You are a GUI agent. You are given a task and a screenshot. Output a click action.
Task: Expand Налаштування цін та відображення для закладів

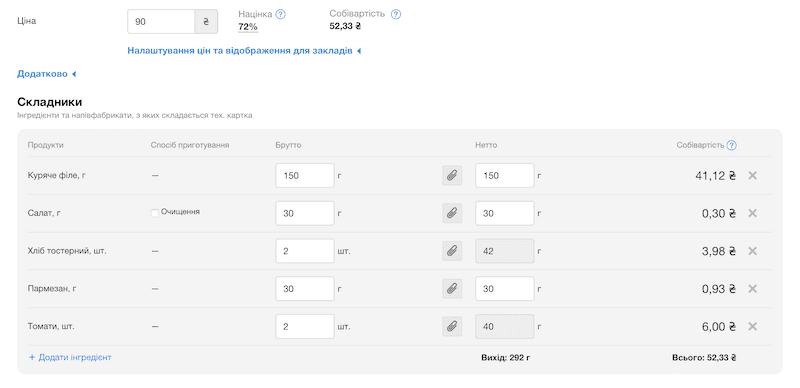pyautogui.click(x=244, y=51)
